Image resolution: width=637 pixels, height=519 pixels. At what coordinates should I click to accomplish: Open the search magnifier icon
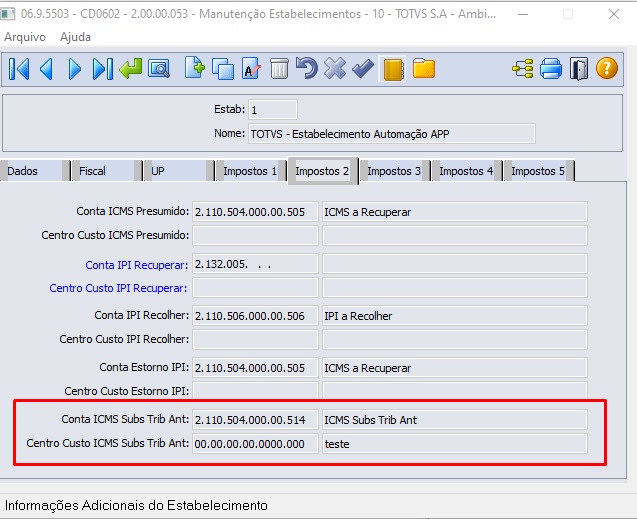159,69
